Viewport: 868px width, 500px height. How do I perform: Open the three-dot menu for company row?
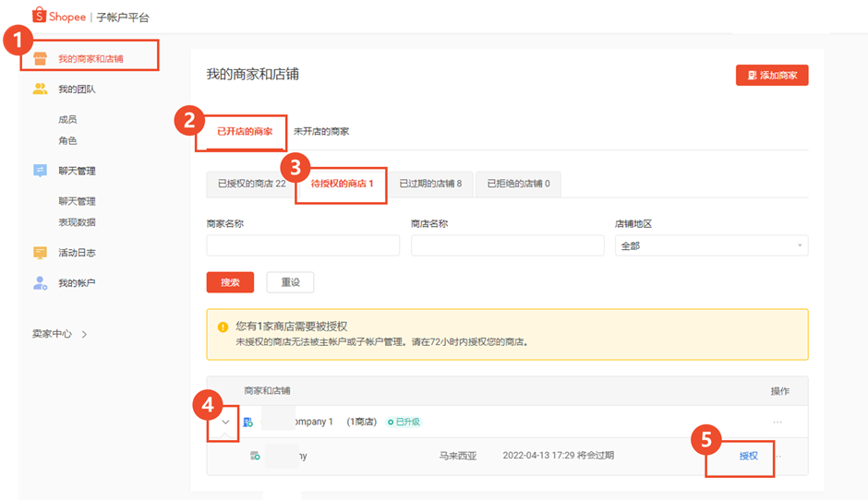pos(778,423)
